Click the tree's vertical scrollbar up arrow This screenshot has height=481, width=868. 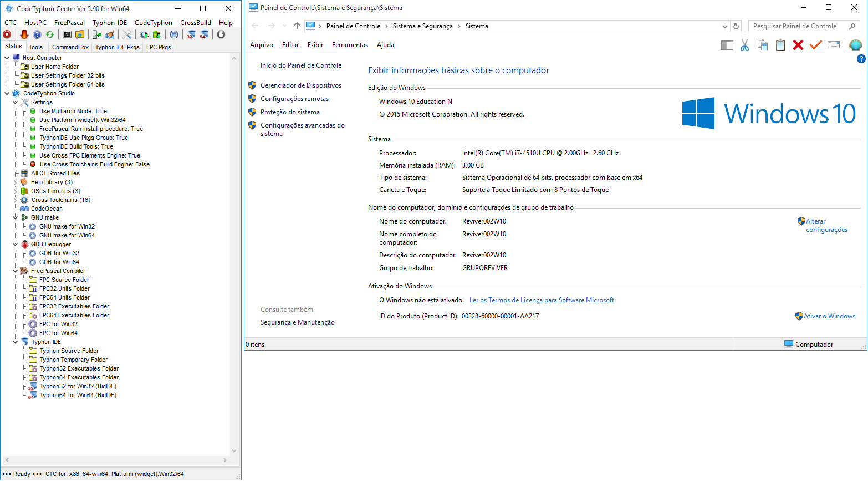pos(234,58)
